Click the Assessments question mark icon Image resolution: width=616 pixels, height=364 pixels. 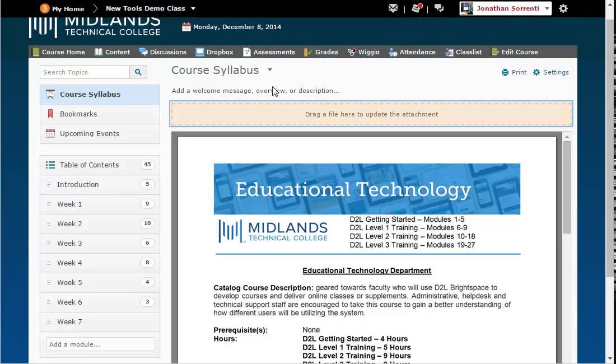pos(247,52)
